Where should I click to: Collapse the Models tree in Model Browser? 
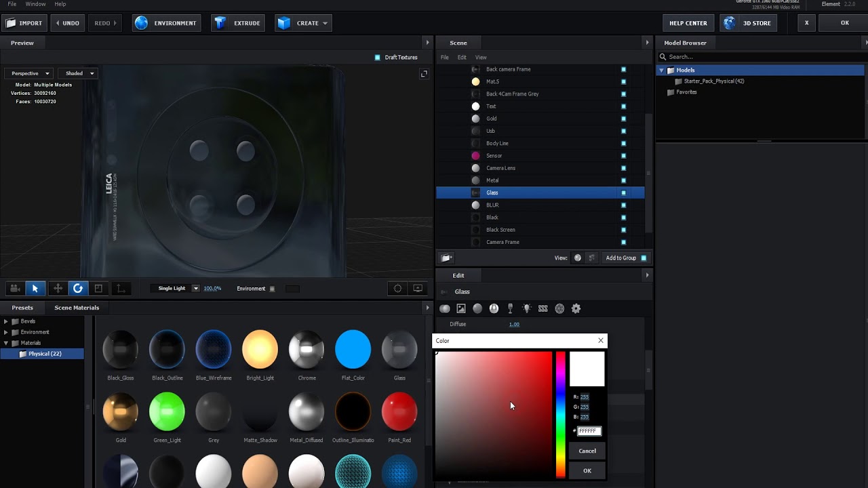pos(661,70)
